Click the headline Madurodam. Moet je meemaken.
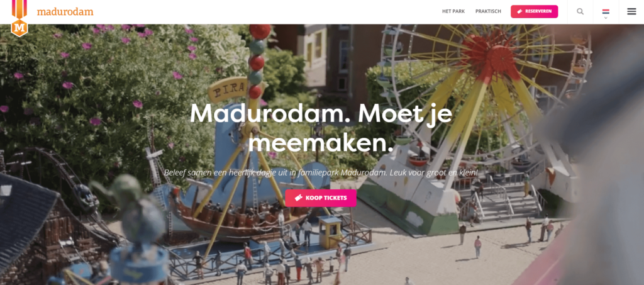Viewport: 644px width, 285px height. [320, 127]
